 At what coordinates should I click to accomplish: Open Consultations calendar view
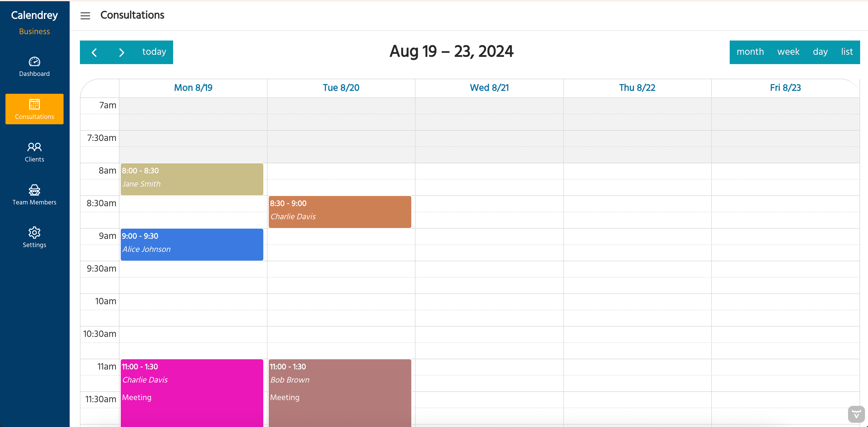point(34,109)
